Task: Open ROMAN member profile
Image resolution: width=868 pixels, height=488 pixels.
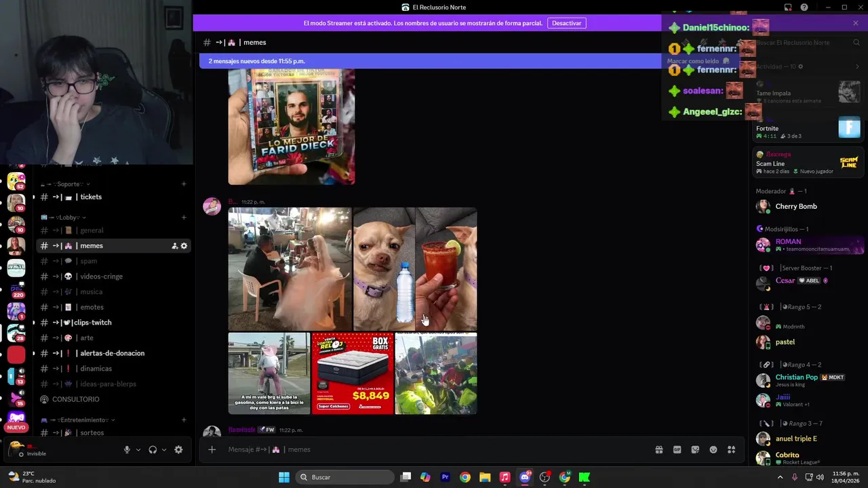Action: 808,245
